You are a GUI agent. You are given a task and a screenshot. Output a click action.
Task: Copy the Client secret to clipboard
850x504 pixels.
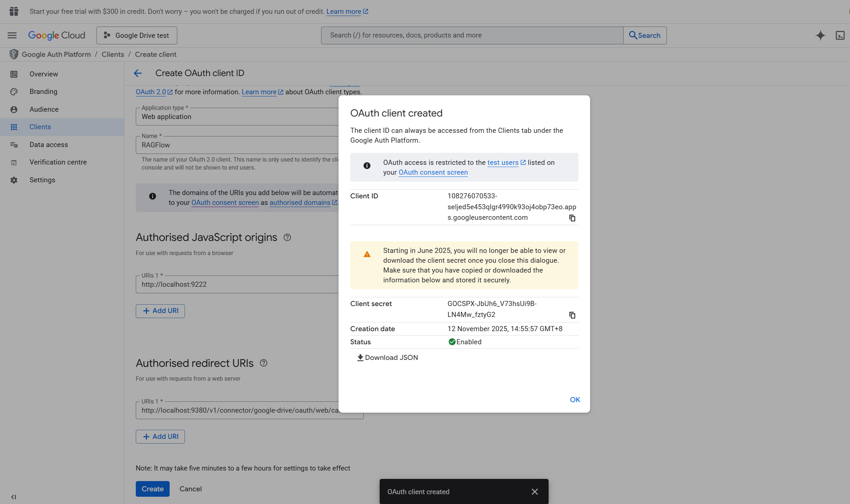click(572, 315)
